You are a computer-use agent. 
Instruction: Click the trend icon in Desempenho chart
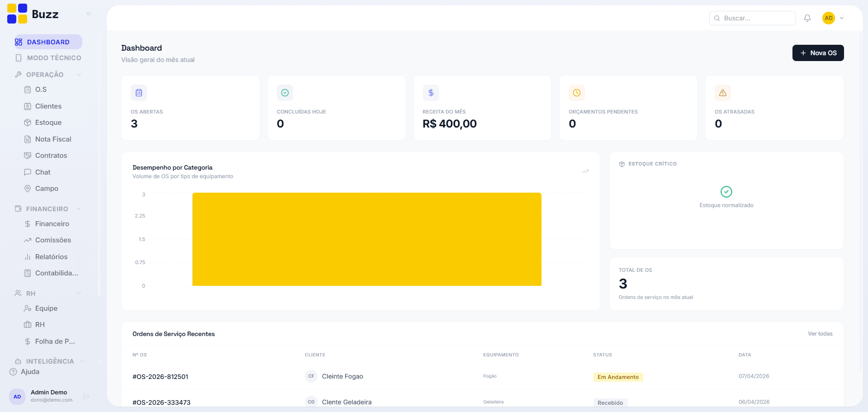585,171
